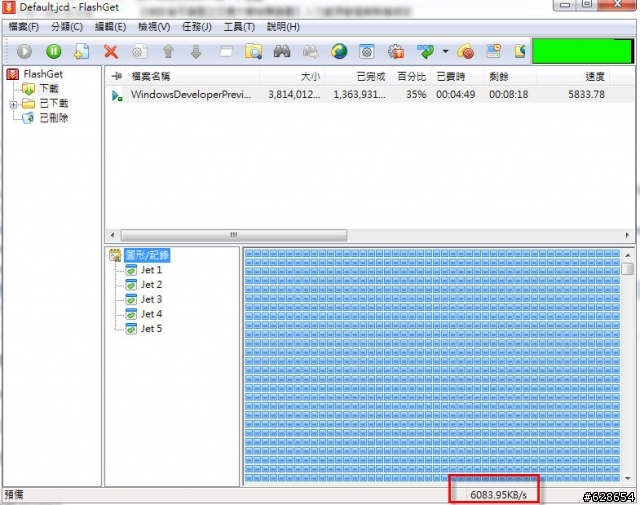The width and height of the screenshot is (640, 505).
Task: Open the options window icon with gear
Action: tap(367, 51)
